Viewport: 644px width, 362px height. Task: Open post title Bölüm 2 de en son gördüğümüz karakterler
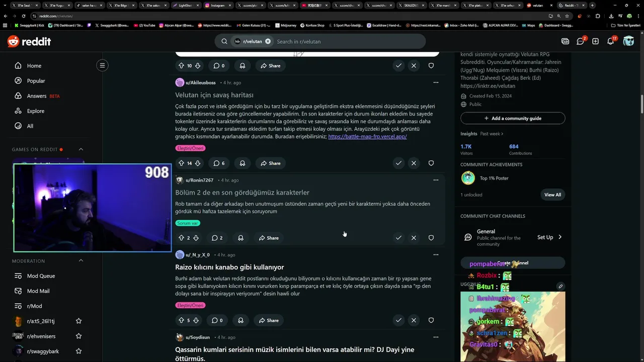click(x=242, y=193)
